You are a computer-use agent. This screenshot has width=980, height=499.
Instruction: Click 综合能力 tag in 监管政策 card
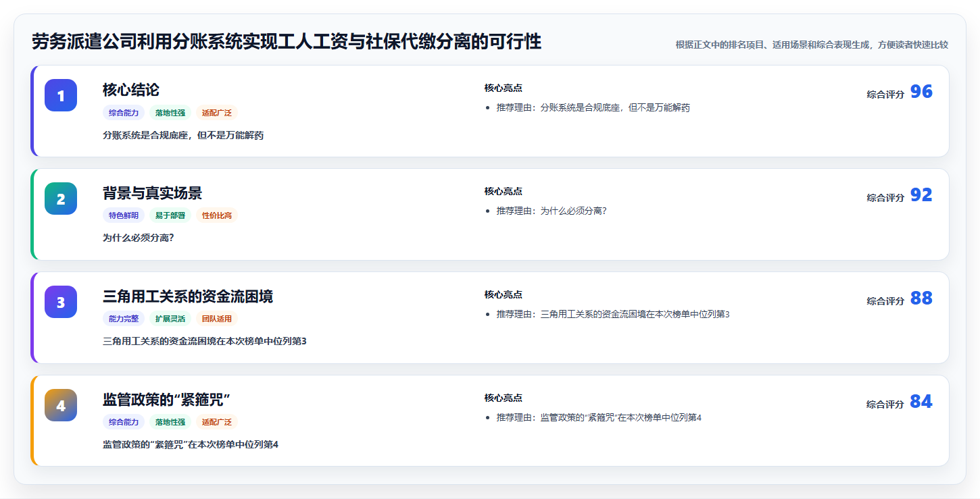[124, 422]
